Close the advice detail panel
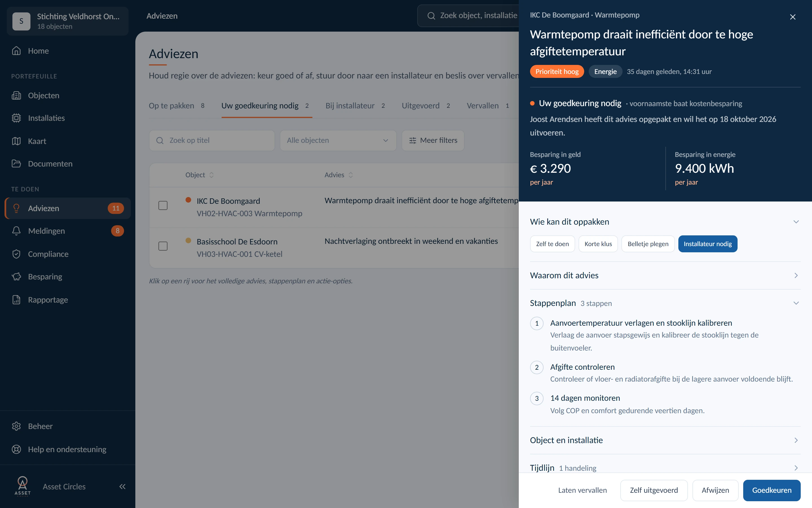 (x=793, y=17)
